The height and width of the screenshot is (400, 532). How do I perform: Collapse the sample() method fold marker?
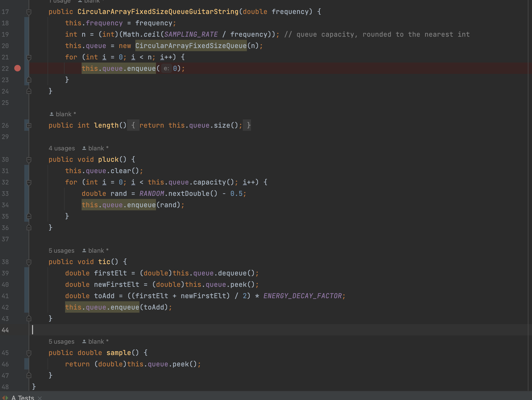pyautogui.click(x=29, y=353)
